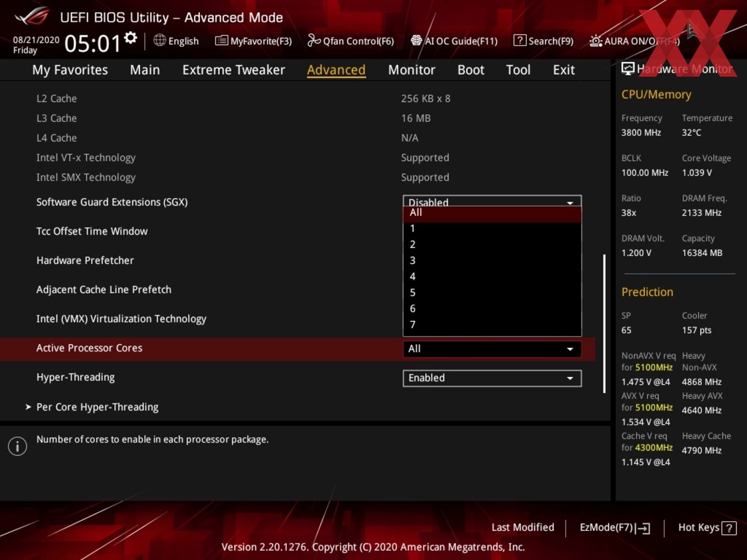747x560 pixels.
Task: Select the Advanced tab
Action: tap(336, 70)
